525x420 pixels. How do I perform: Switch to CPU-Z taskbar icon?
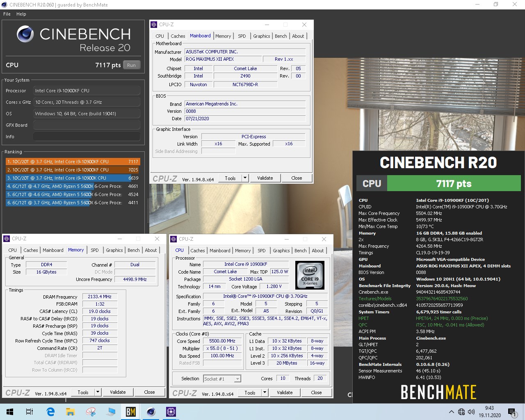171,412
